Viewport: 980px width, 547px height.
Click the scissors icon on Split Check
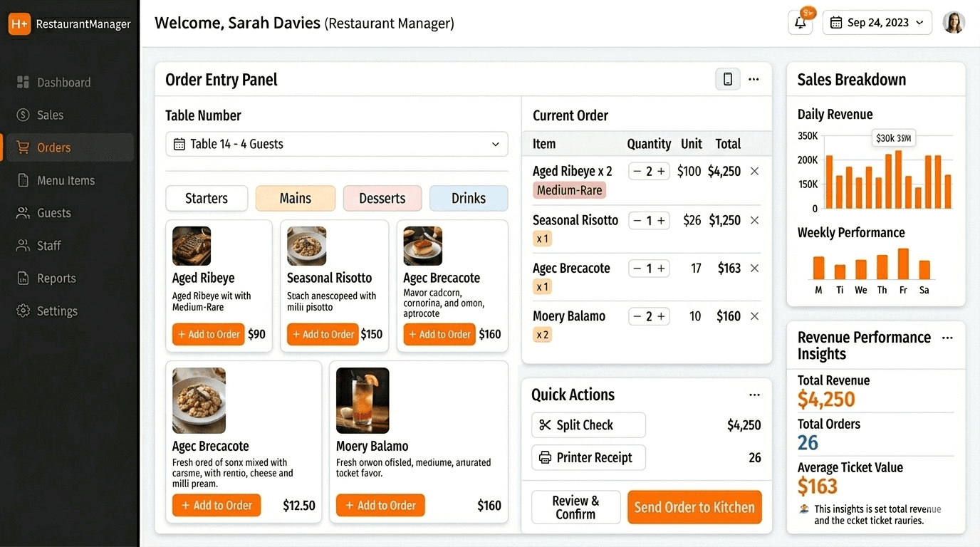[543, 424]
